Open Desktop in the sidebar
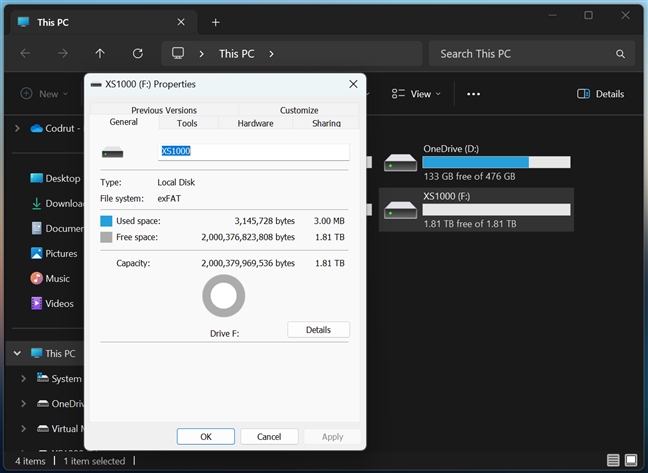 point(55,178)
